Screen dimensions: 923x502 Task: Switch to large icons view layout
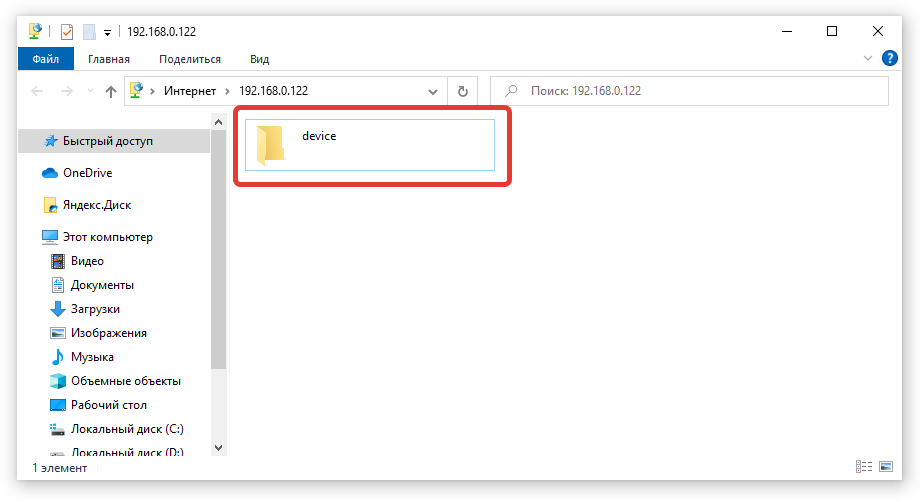click(885, 467)
